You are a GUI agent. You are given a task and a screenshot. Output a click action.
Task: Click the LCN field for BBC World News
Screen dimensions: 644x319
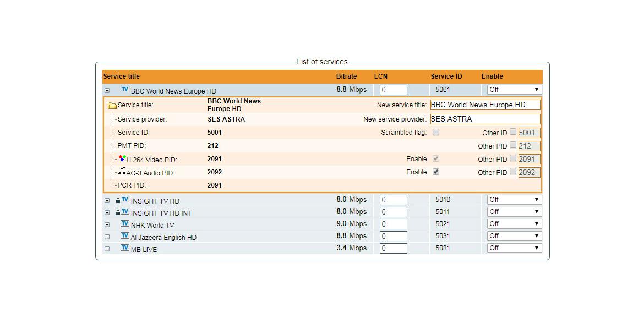coord(392,89)
